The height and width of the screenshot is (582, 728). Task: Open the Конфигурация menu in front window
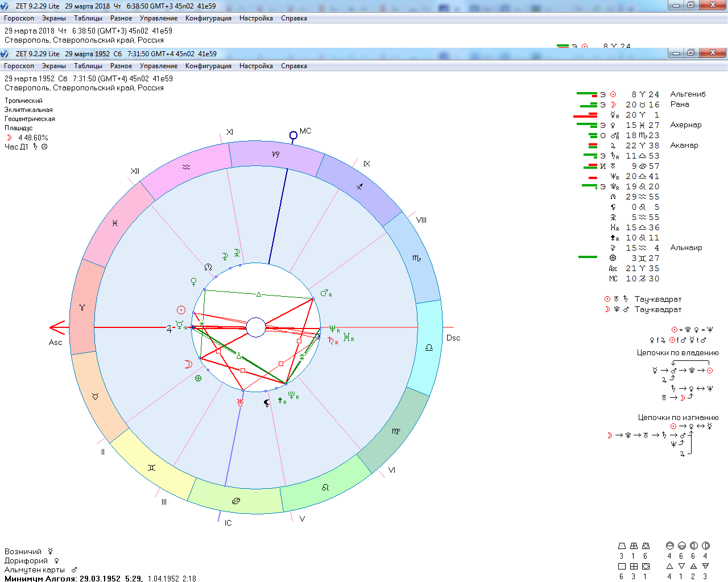[208, 66]
